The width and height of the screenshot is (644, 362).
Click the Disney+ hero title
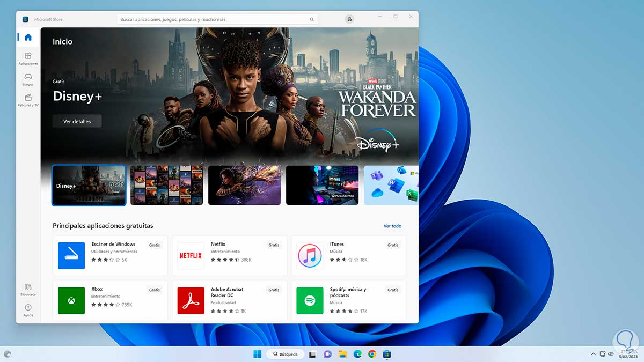[x=77, y=97]
